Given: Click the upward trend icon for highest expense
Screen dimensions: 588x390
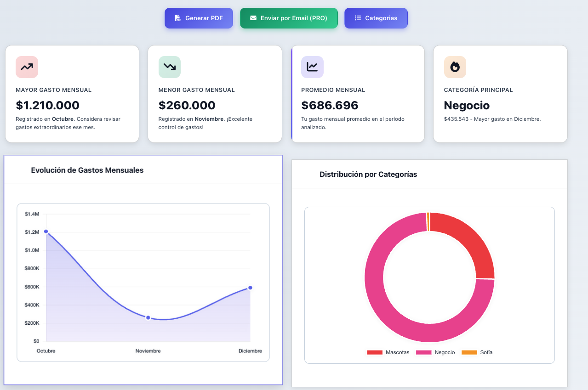Looking at the screenshot, I should coord(27,67).
